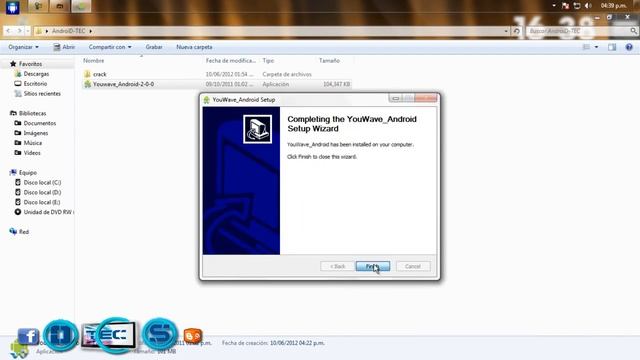Open Disco local (E:)
Viewport: 640px width, 360px height.
click(42, 202)
